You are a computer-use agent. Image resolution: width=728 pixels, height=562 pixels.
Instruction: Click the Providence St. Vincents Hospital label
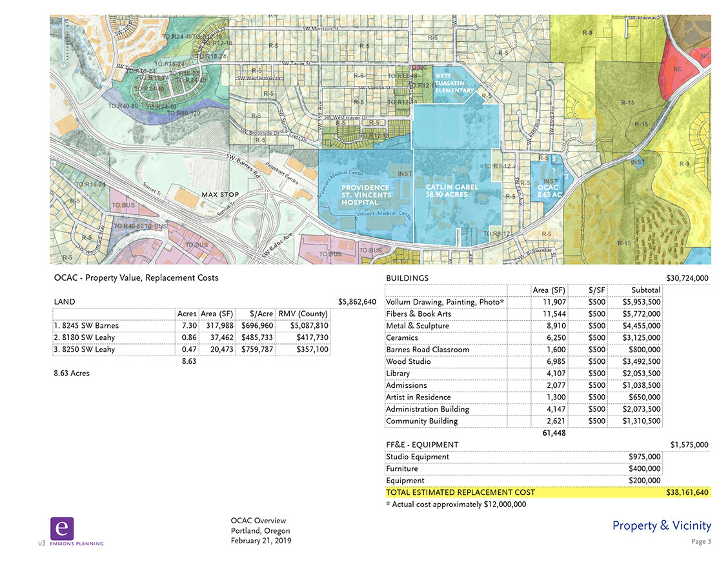[x=366, y=195]
